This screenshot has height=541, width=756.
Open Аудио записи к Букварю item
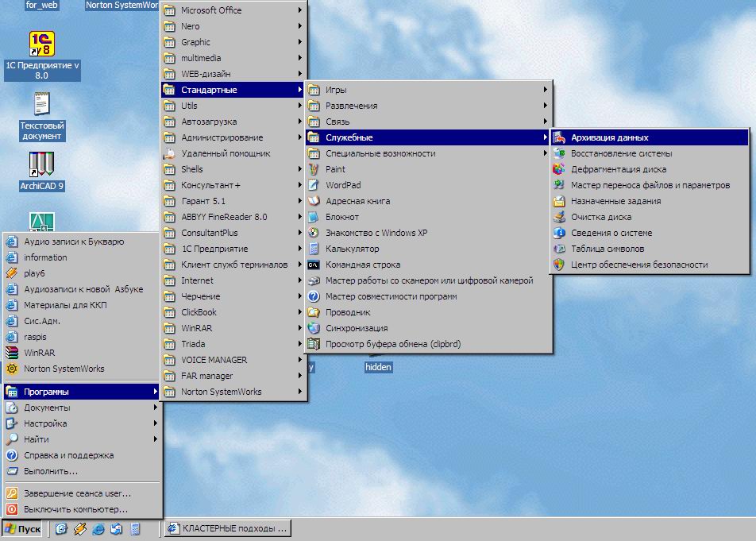pos(82,242)
